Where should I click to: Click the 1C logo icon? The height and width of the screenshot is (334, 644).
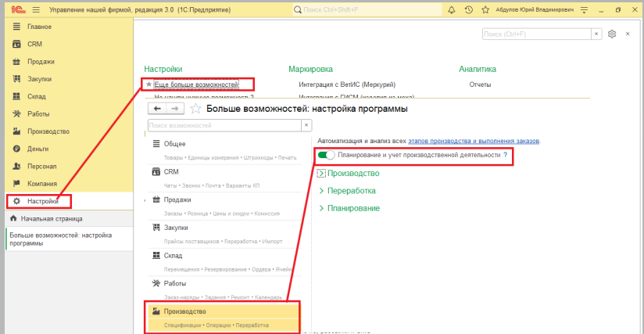(18, 9)
